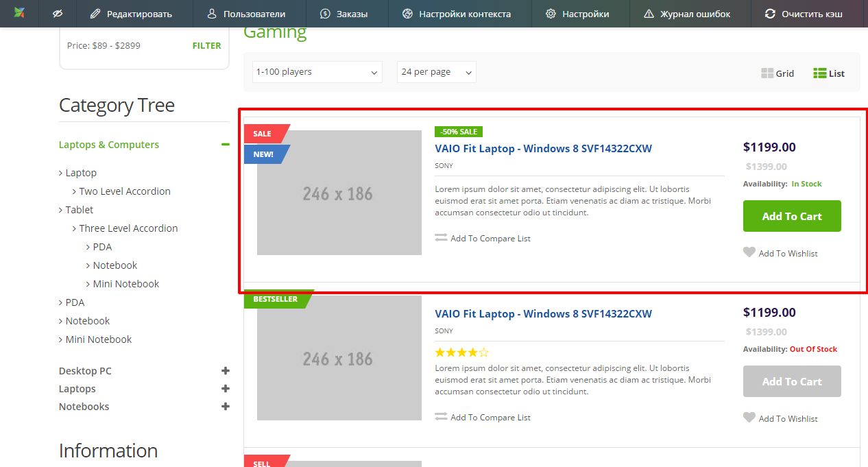
Task: Open Журнал ошибок menu item
Action: pos(687,14)
